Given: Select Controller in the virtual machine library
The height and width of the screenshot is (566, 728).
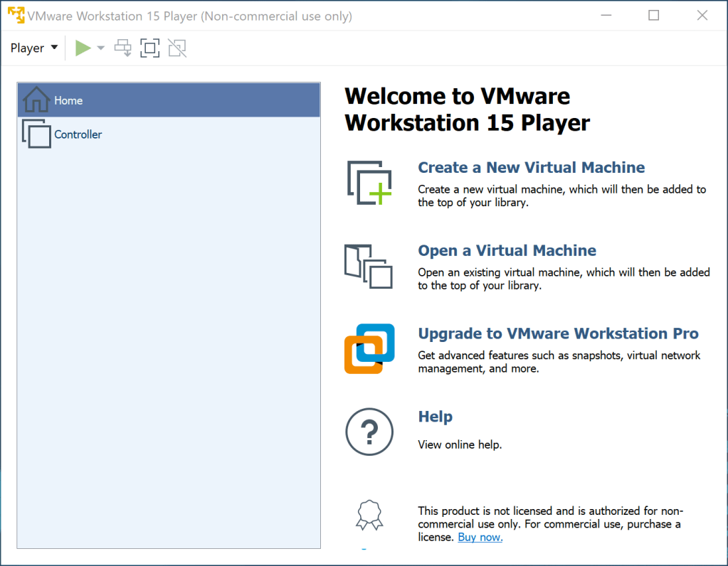Looking at the screenshot, I should [x=78, y=134].
